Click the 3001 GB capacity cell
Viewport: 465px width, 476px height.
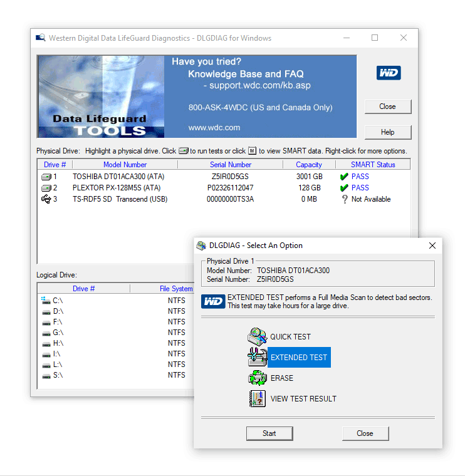[x=309, y=177]
